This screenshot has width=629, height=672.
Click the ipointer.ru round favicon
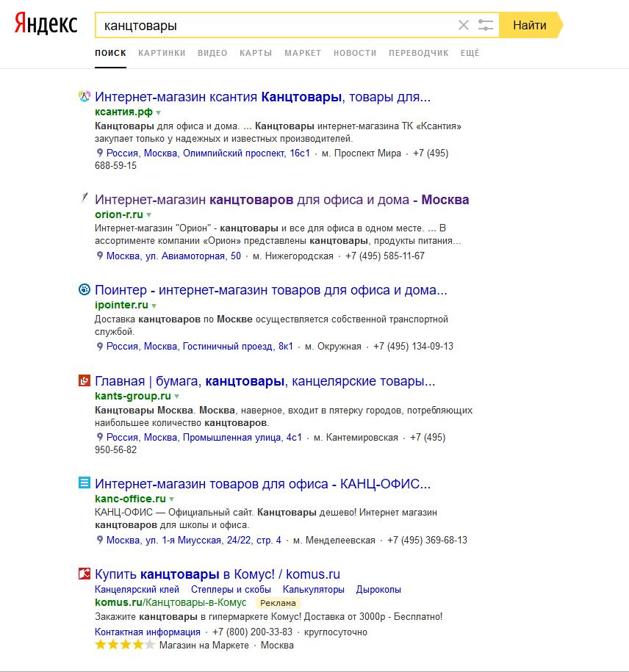click(85, 289)
